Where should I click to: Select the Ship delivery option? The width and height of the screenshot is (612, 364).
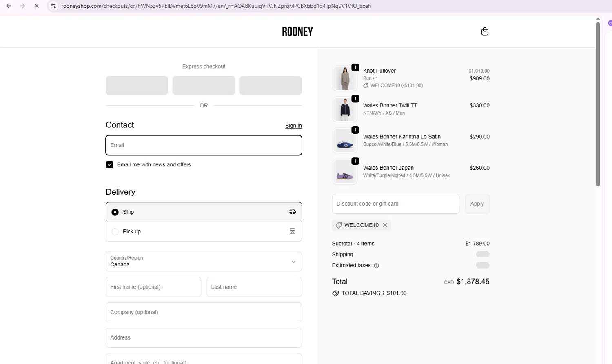204,212
